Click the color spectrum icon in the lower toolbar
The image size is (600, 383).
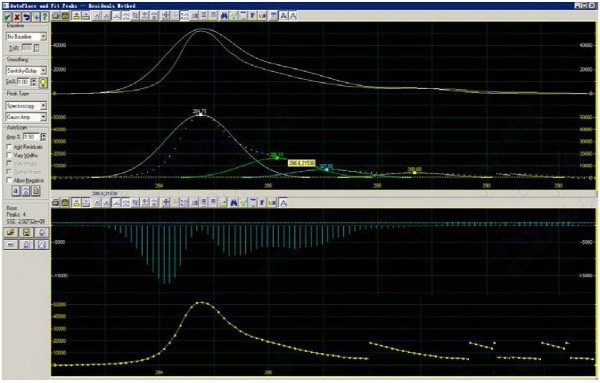(272, 202)
